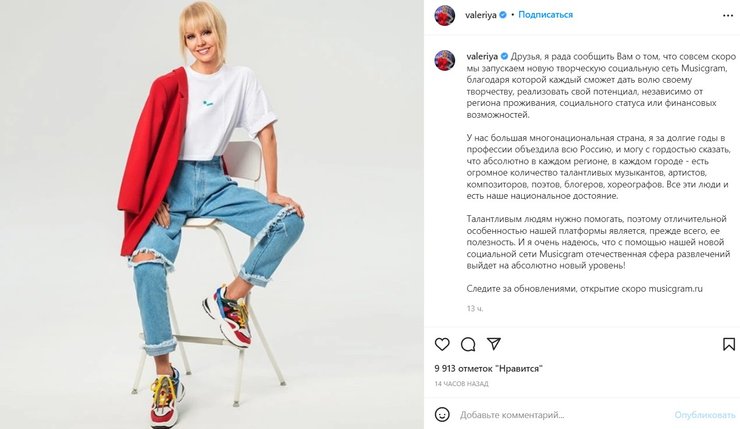Open the valeriya username link in the header

point(480,15)
